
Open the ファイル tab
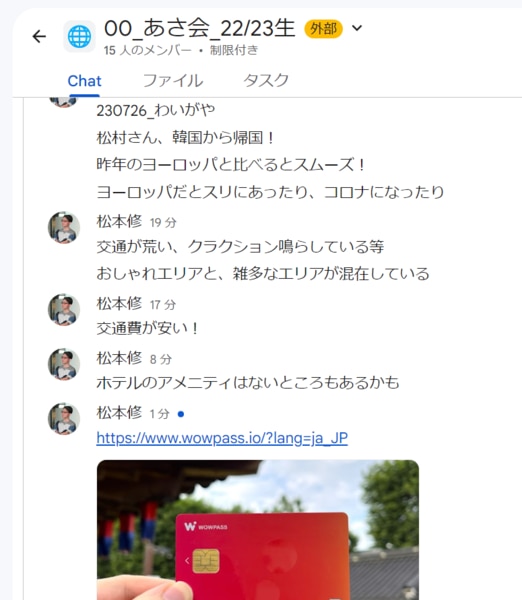(x=173, y=81)
